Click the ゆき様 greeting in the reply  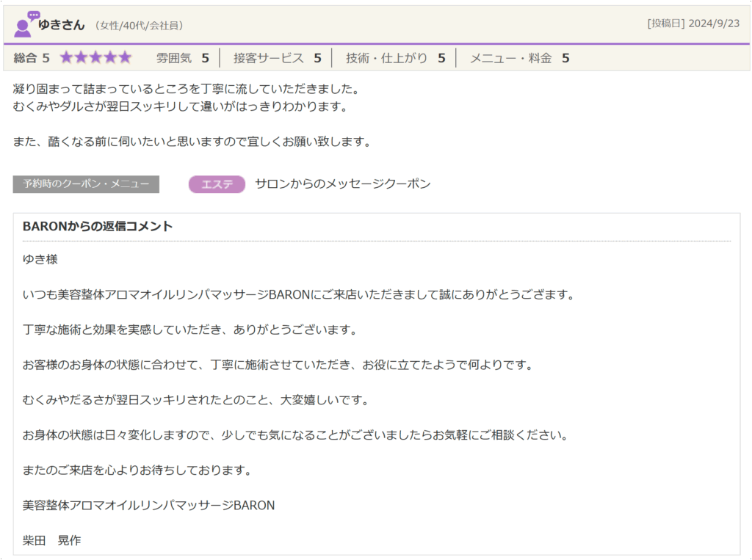coord(40,260)
